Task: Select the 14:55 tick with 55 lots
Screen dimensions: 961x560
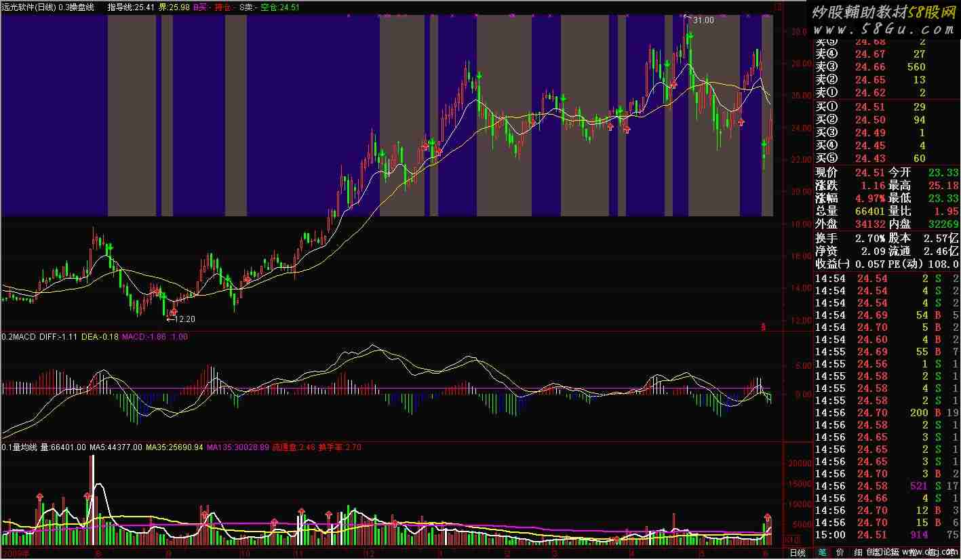Action: [x=887, y=352]
